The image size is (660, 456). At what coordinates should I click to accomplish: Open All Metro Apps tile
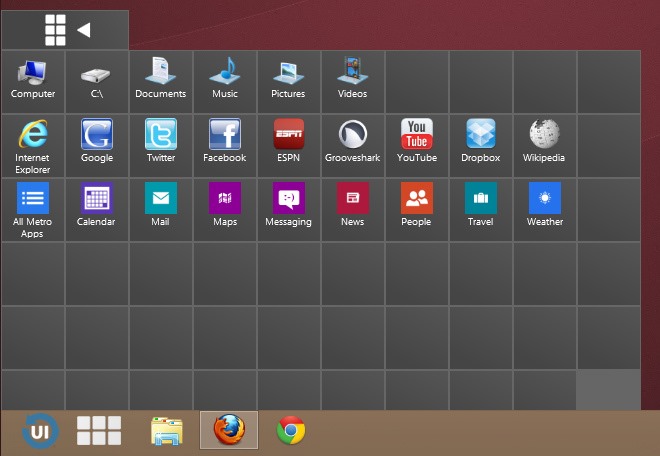point(33,208)
